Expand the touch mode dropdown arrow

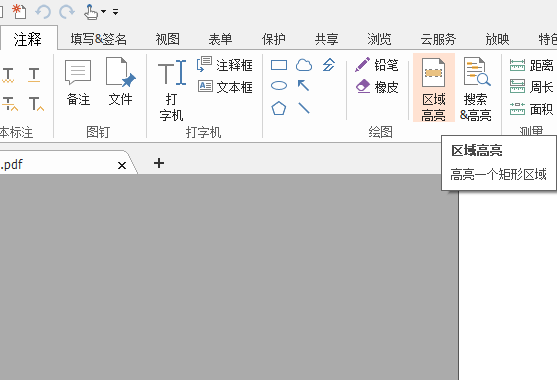coord(104,12)
